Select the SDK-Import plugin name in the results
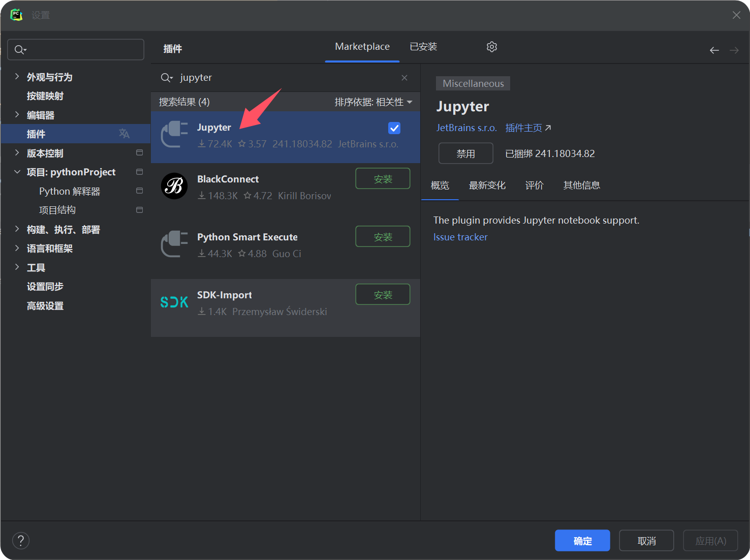 (x=225, y=295)
